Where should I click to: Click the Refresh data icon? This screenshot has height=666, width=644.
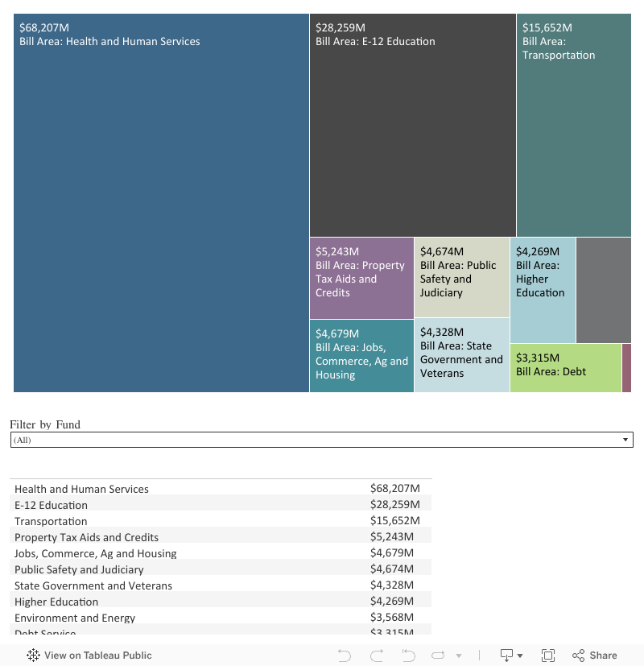[x=438, y=656]
